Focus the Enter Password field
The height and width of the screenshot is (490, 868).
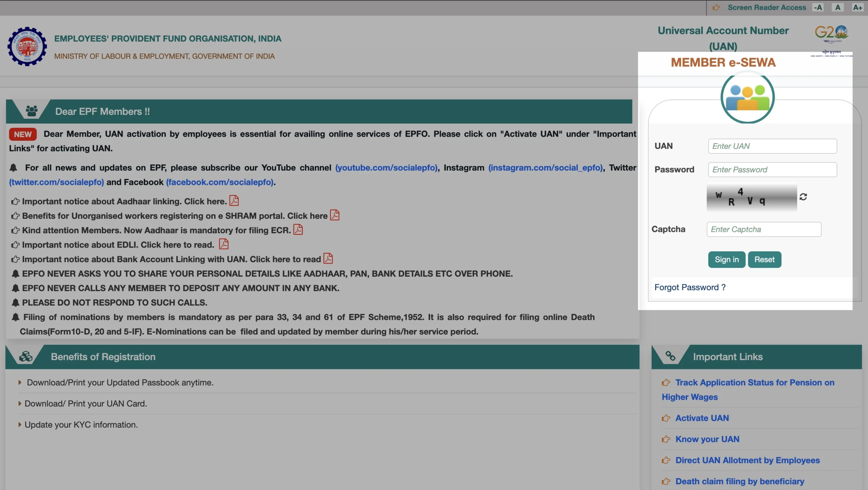click(772, 170)
